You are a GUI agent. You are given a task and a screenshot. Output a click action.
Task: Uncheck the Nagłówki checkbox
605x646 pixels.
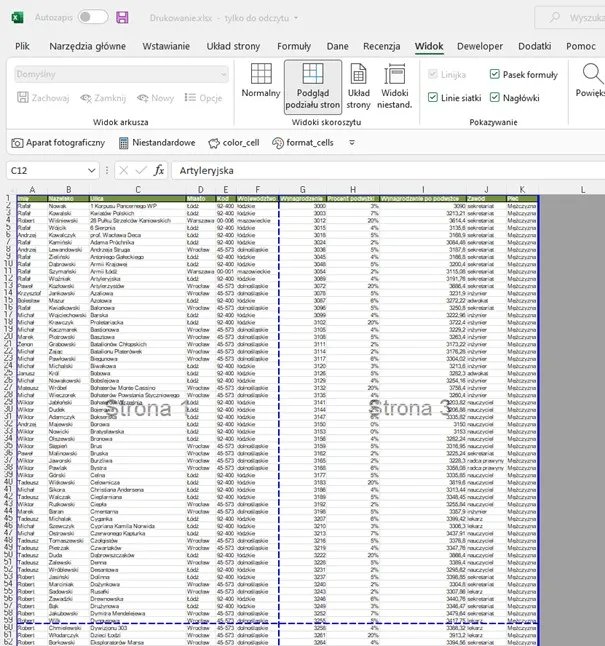[x=495, y=97]
